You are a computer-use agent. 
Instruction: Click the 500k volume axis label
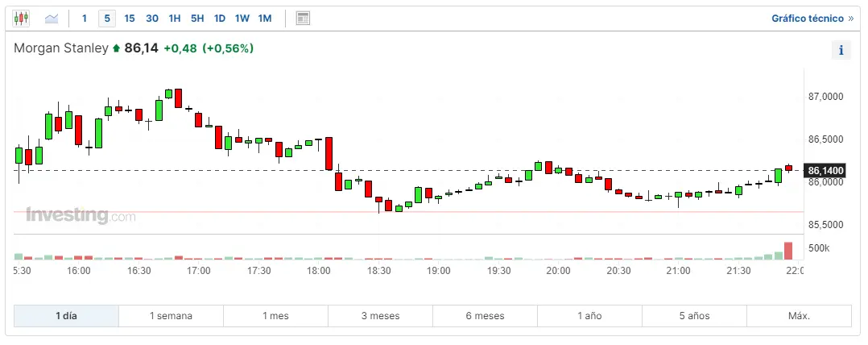click(x=819, y=248)
